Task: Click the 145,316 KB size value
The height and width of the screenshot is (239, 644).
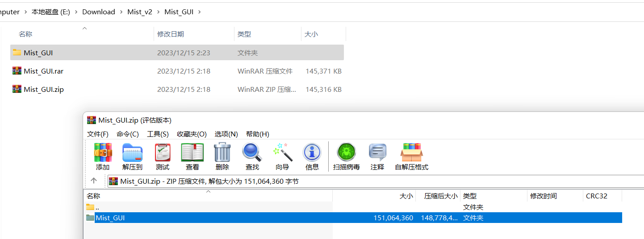Action: coord(323,89)
